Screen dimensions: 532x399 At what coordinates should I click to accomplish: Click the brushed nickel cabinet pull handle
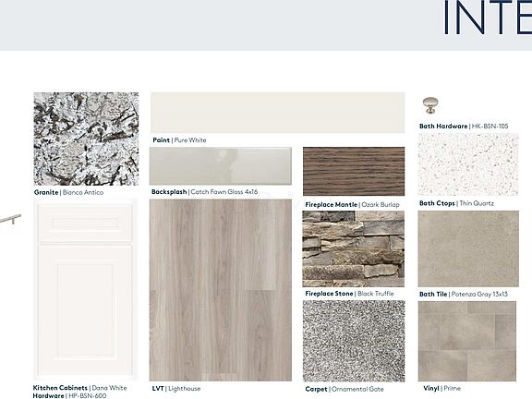pos(10,219)
